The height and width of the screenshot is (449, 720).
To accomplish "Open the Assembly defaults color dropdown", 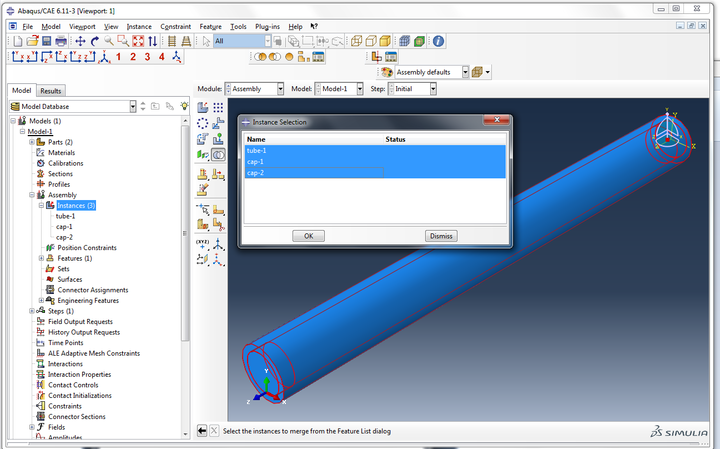I will (x=465, y=72).
